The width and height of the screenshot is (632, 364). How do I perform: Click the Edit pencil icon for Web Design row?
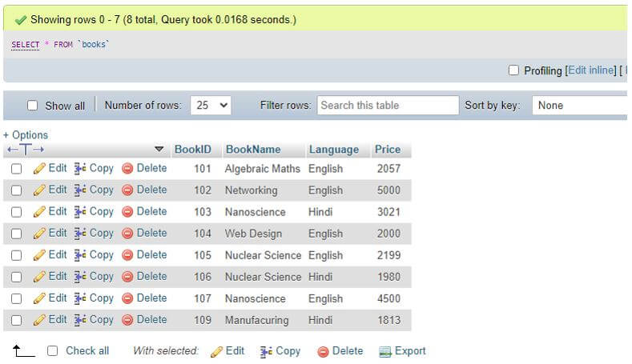click(39, 234)
